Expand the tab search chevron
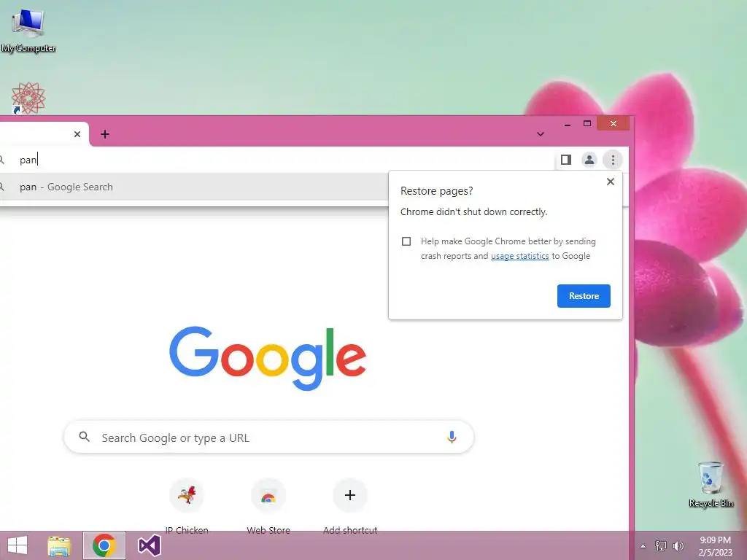 point(541,134)
